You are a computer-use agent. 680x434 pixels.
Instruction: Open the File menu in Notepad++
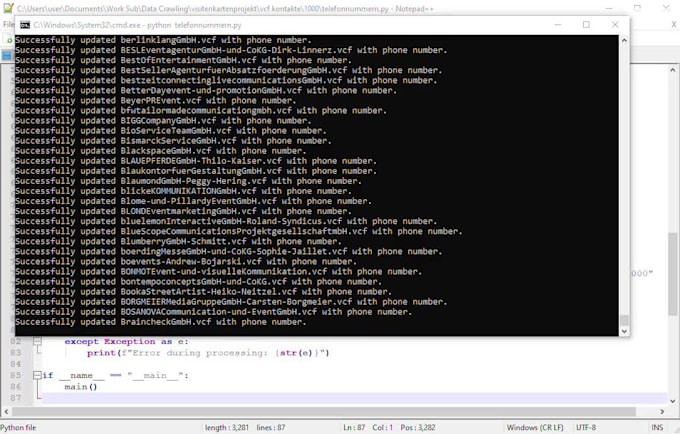click(x=8, y=24)
